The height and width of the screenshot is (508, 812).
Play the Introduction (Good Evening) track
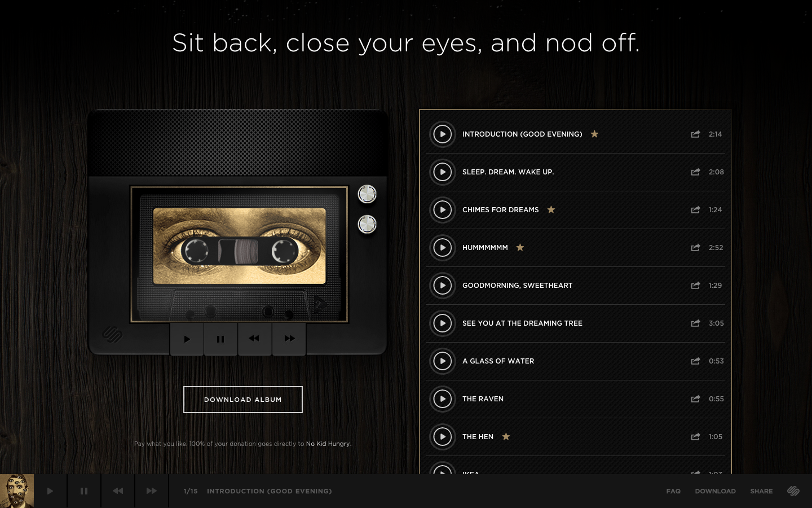click(x=443, y=134)
